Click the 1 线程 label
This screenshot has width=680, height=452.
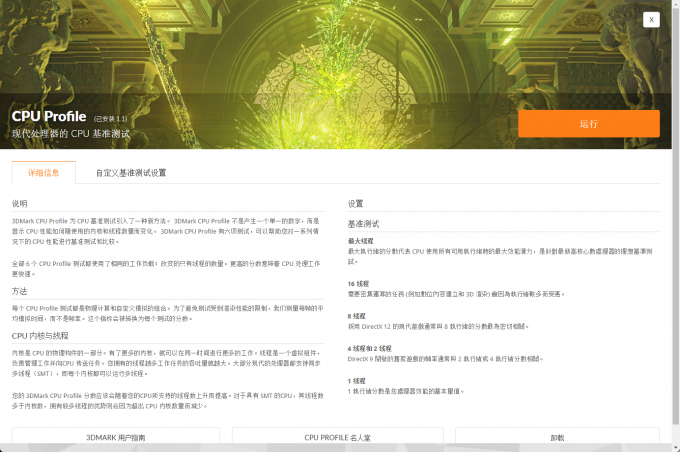(x=356, y=381)
